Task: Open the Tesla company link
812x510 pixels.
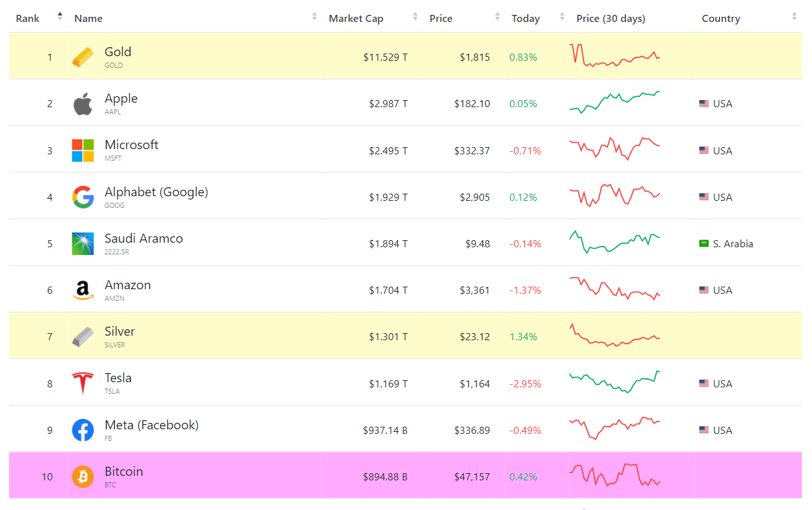Action: (118, 378)
